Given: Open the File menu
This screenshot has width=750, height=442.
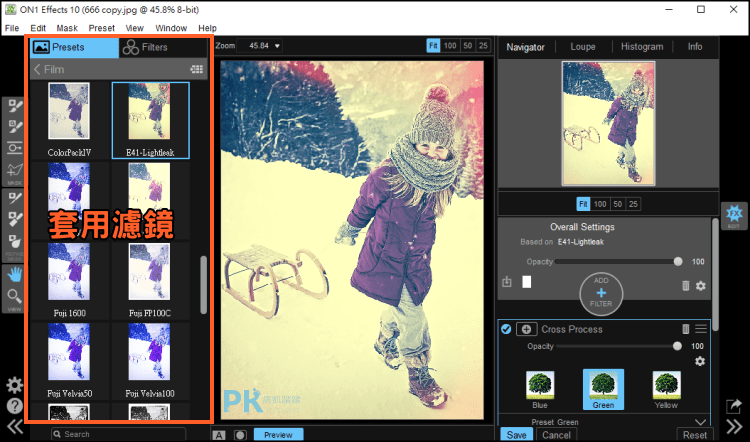Looking at the screenshot, I should click(12, 28).
